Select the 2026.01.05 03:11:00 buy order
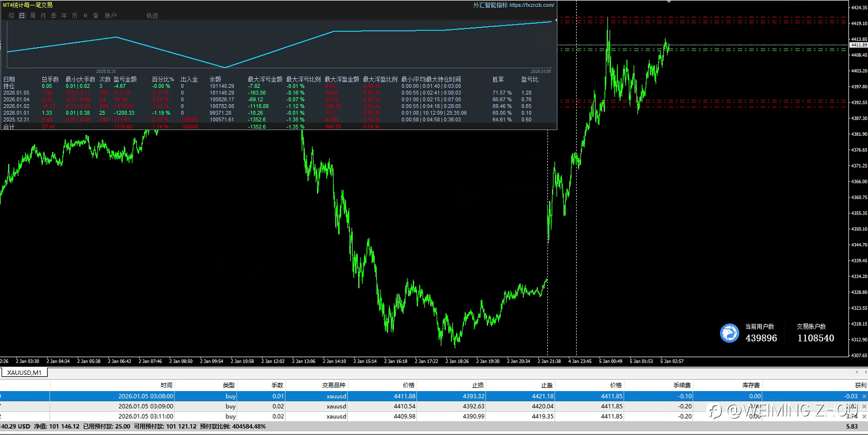 (x=145, y=417)
